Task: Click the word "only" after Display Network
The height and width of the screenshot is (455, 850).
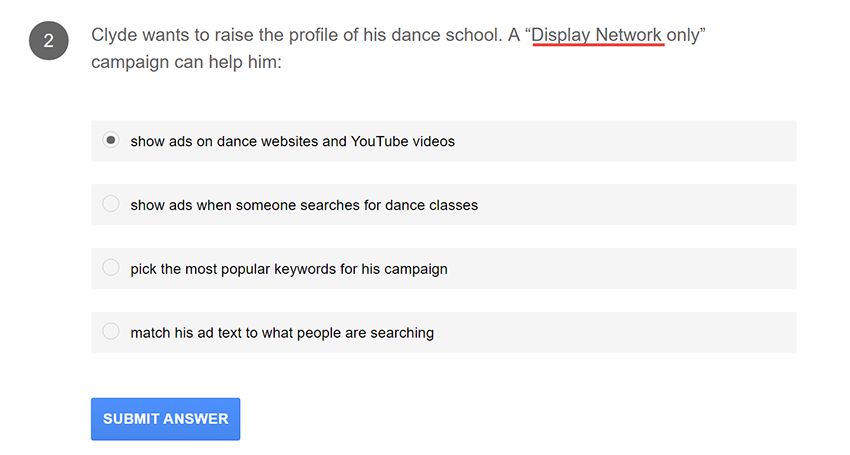Action: (x=683, y=35)
